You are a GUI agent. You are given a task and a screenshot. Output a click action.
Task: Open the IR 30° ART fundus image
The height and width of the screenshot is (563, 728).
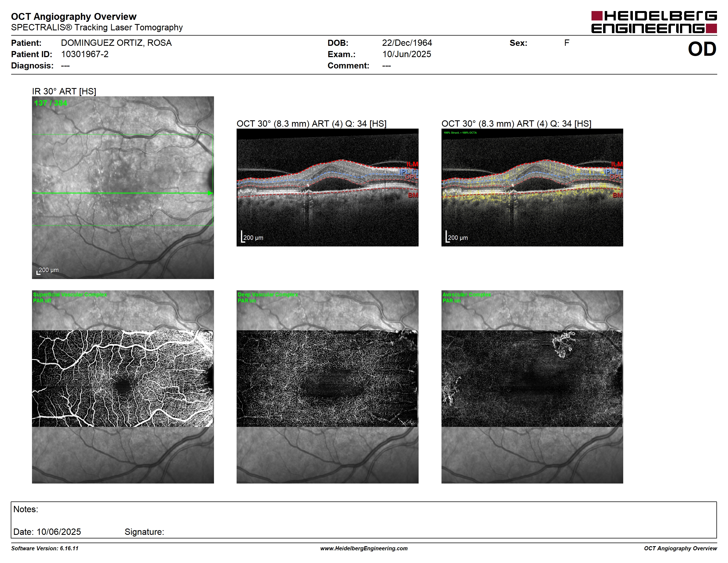click(123, 187)
